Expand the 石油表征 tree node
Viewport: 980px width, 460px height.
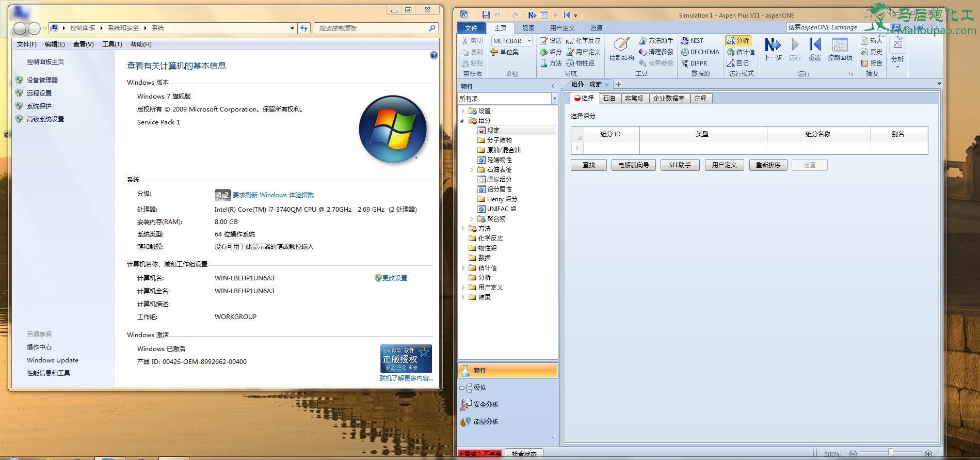(x=472, y=170)
